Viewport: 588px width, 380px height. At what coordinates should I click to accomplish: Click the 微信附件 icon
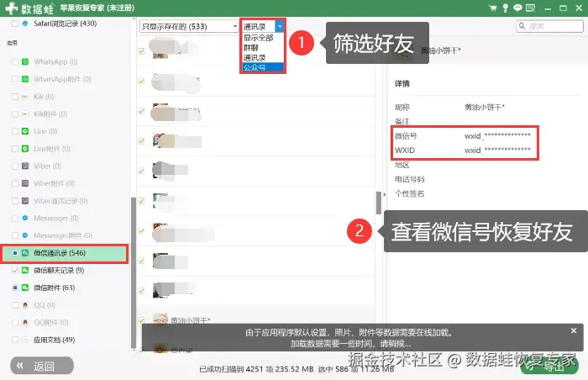[x=25, y=288]
